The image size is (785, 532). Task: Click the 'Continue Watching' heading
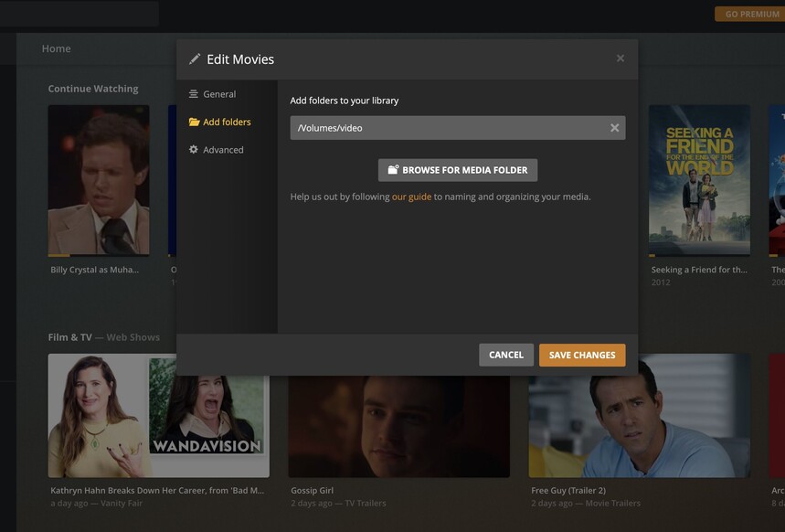(93, 89)
